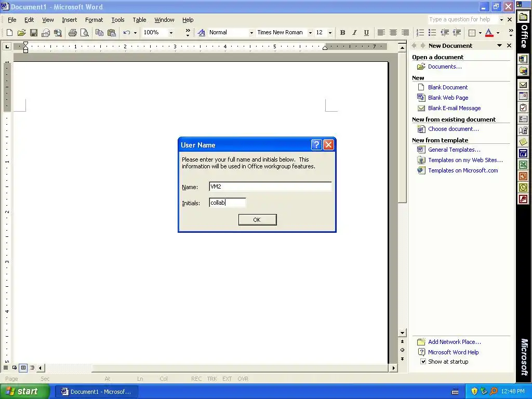The height and width of the screenshot is (399, 532).
Task: Toggle Underline formatting
Action: pos(366,33)
